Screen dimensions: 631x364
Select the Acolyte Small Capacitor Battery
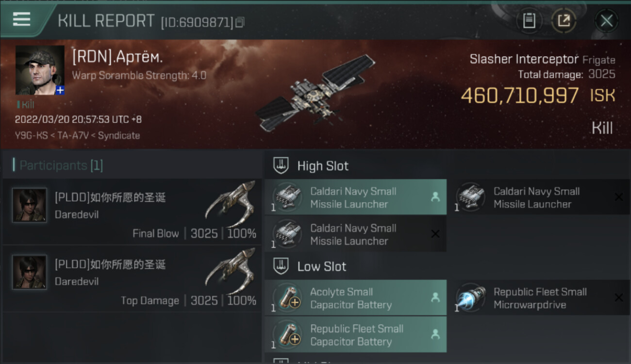pyautogui.click(x=355, y=298)
